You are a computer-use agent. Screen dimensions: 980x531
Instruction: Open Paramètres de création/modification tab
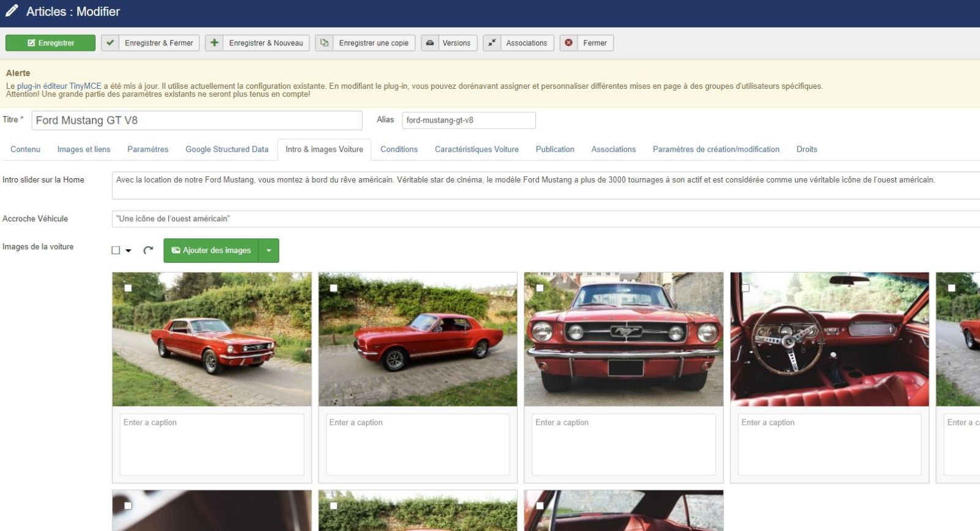click(x=716, y=149)
